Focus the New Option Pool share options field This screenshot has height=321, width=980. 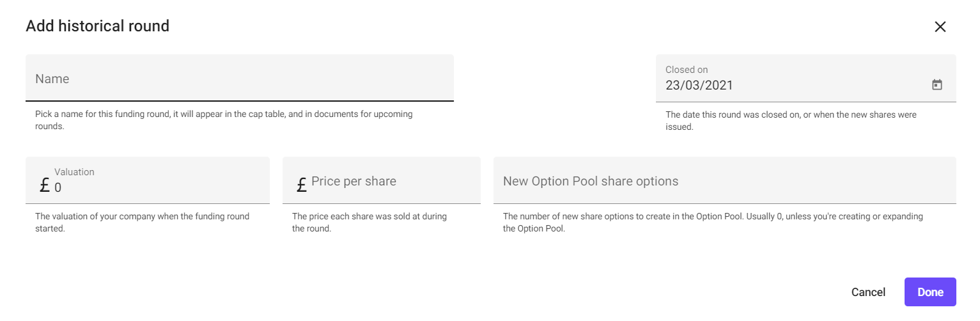tap(724, 181)
